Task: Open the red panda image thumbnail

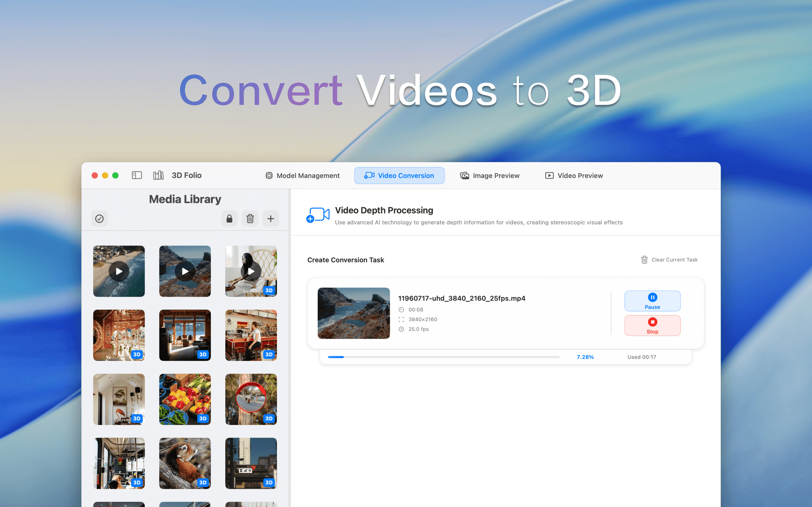Action: click(185, 463)
